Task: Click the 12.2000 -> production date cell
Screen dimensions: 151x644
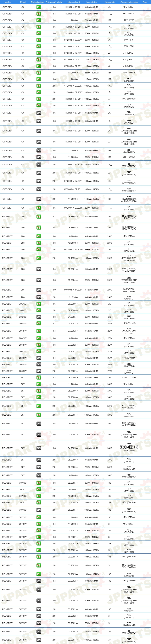Action: pos(73,243)
